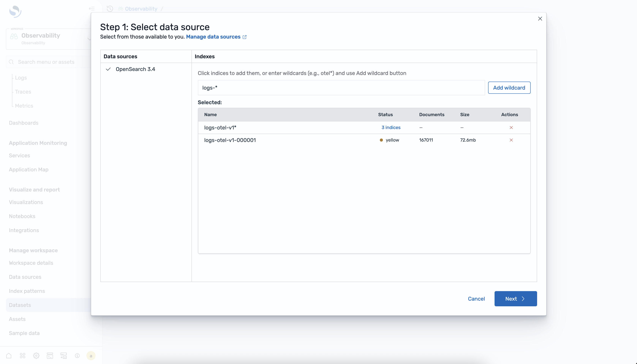Collapse the OpenSearch 3.4 data source
Viewport: 637px width, 364px height.
[108, 69]
